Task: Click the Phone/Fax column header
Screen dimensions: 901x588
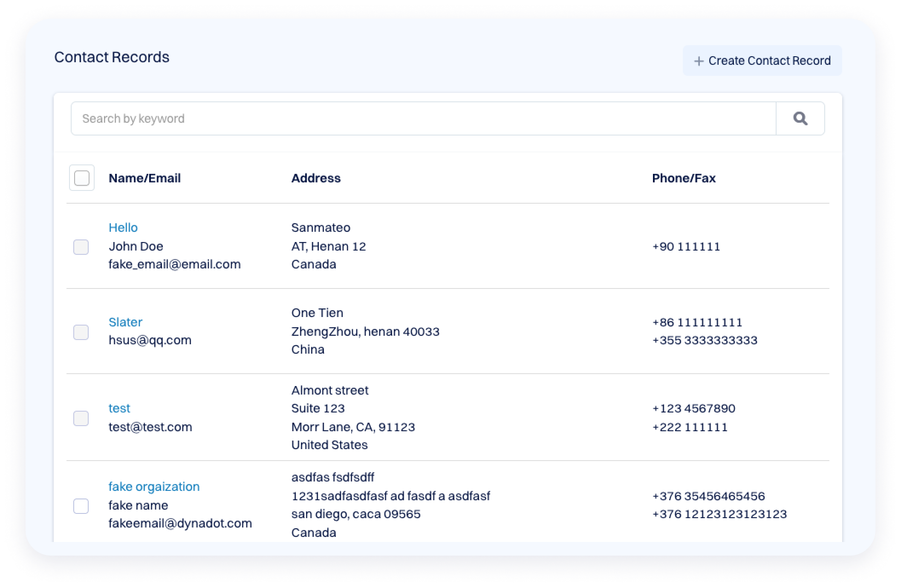Action: tap(684, 178)
